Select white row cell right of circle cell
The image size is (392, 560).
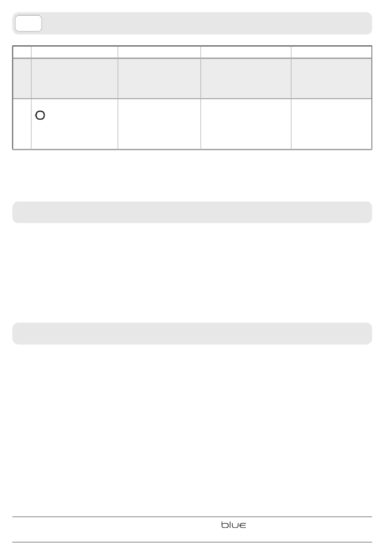159,124
